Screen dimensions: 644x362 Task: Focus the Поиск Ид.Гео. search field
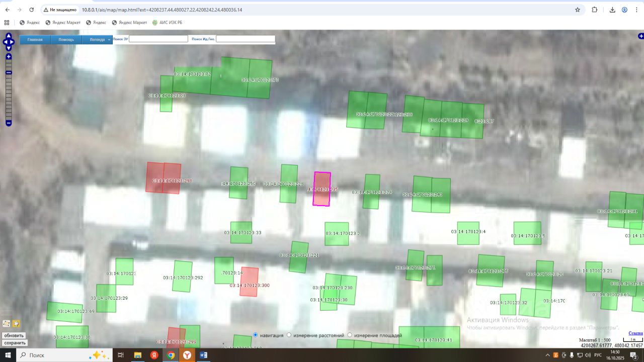pyautogui.click(x=246, y=39)
